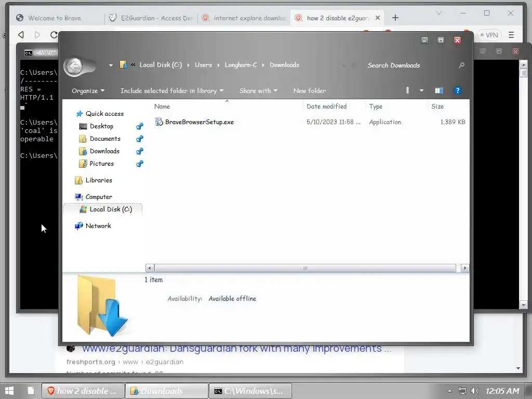
Task: Open Documents in navigation pane
Action: [x=105, y=139]
